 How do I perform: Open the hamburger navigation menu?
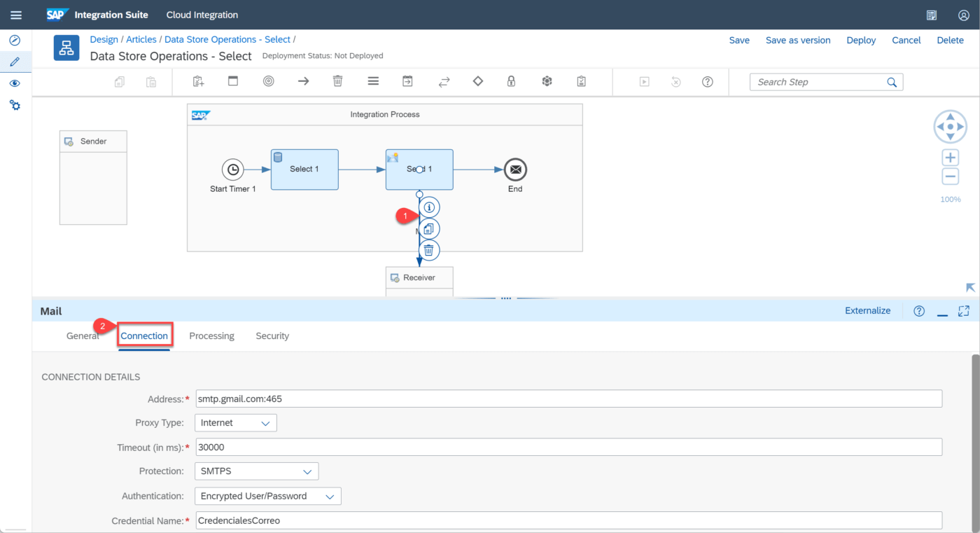point(15,15)
